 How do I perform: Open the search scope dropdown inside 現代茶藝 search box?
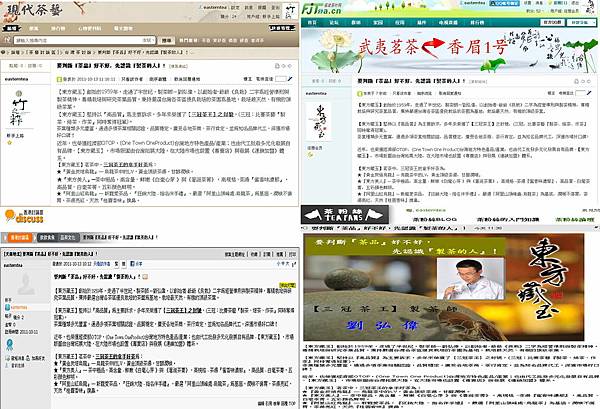[x=148, y=40]
